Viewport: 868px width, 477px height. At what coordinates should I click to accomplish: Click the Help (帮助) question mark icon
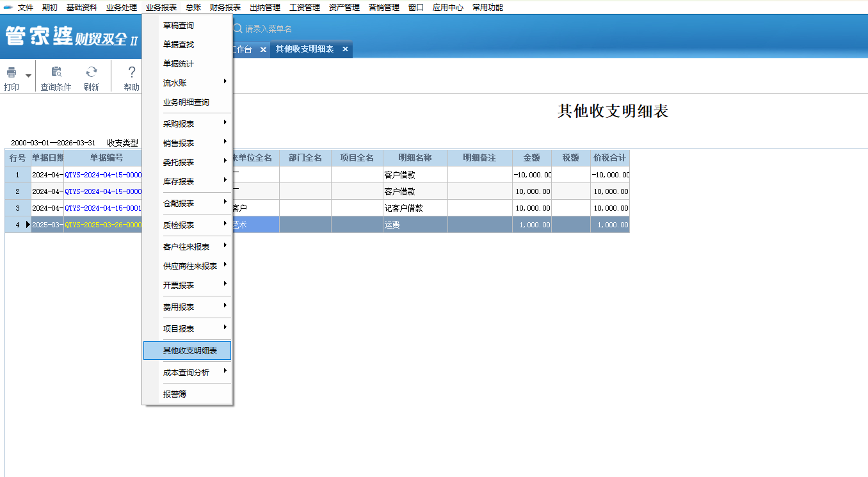131,72
